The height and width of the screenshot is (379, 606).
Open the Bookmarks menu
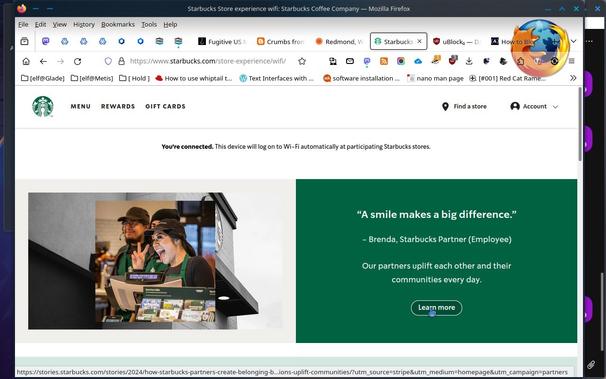118,24
